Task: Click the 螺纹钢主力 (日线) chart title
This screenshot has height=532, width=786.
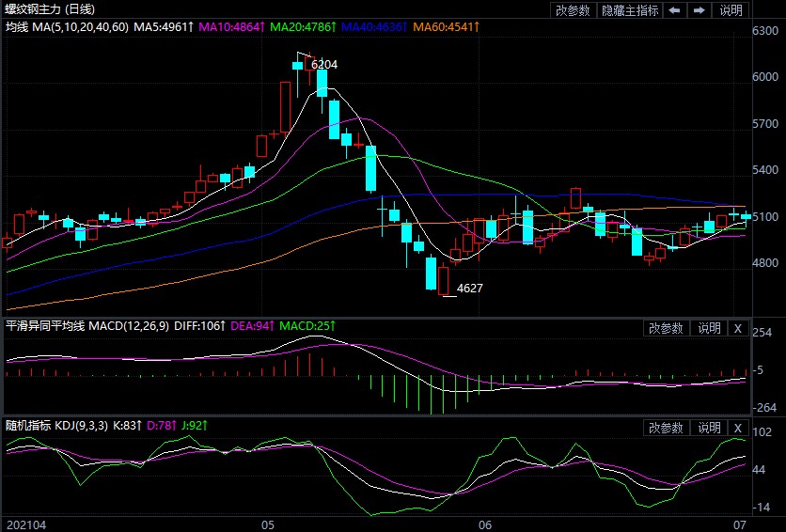Action: click(x=45, y=8)
